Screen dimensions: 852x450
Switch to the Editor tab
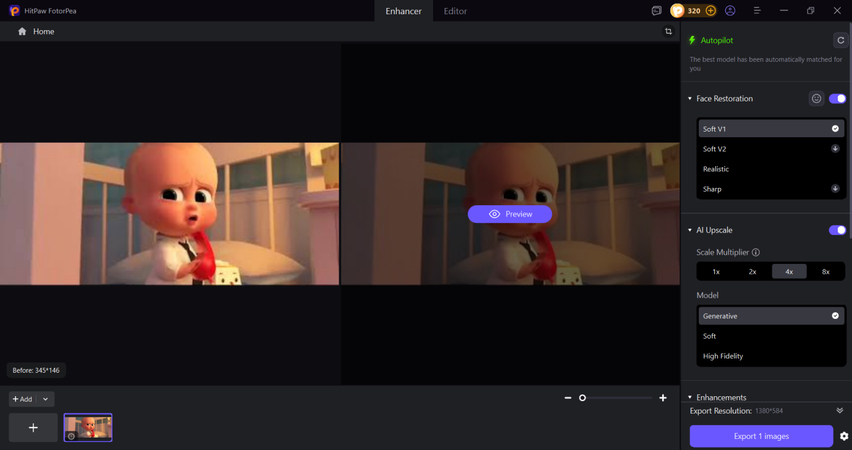(455, 11)
